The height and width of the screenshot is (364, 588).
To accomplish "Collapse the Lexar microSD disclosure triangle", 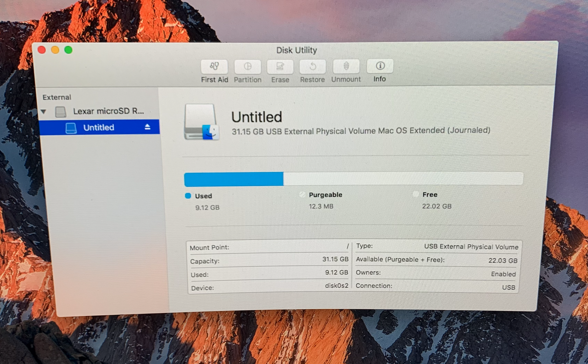I will click(x=44, y=112).
